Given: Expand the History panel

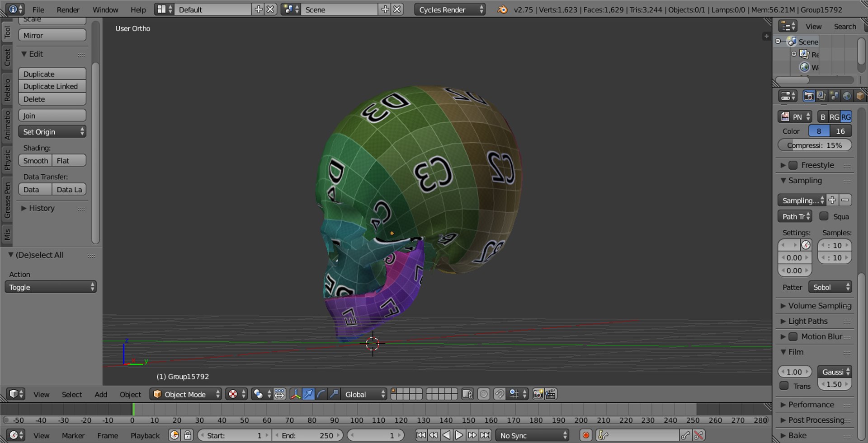Looking at the screenshot, I should click(41, 208).
